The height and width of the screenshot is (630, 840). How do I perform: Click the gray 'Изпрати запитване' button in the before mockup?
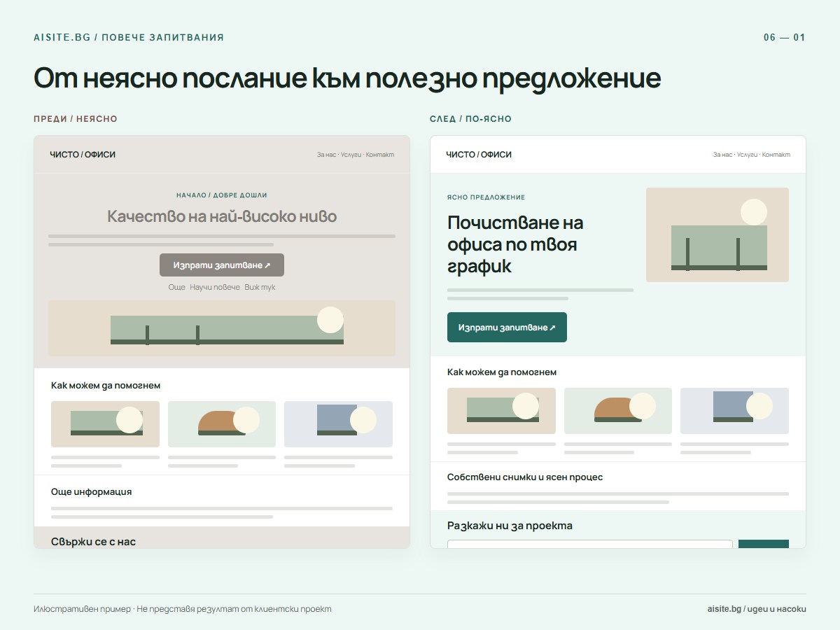[222, 265]
